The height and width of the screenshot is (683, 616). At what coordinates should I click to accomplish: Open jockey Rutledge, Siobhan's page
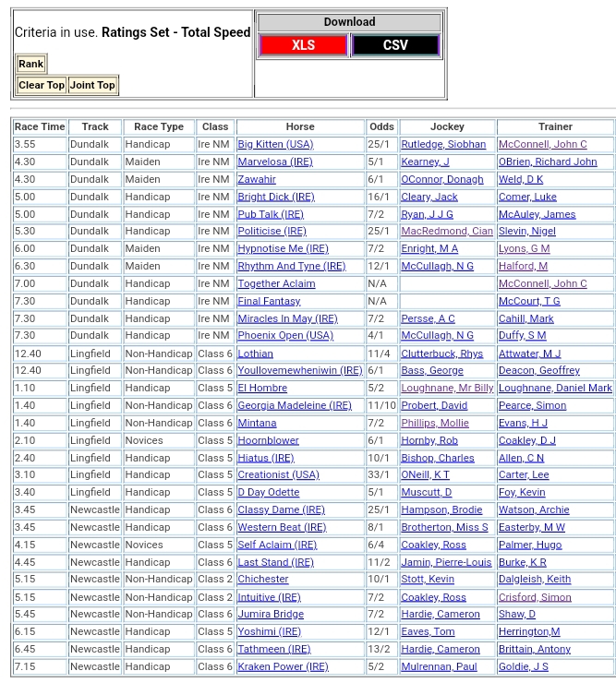[x=443, y=145]
